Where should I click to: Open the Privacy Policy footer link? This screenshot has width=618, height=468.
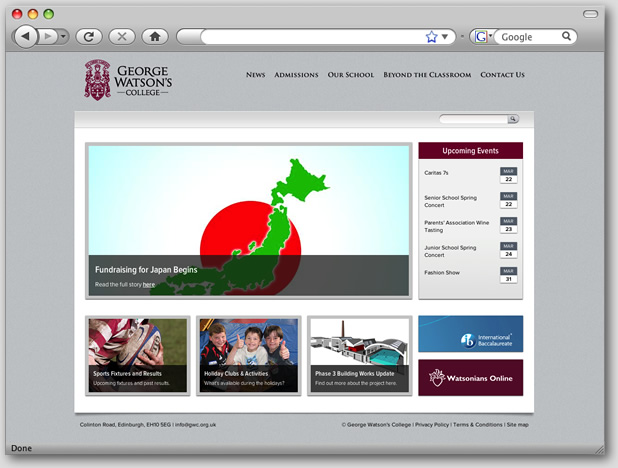[432, 425]
